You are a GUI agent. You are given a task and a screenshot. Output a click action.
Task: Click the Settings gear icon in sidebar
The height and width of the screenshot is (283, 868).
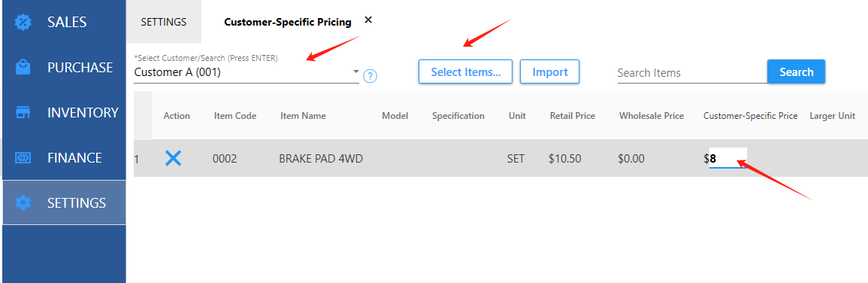[x=23, y=202]
